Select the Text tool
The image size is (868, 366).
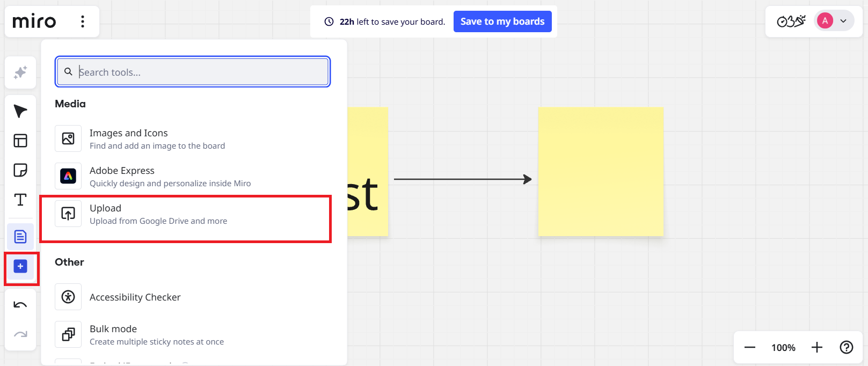(x=20, y=200)
